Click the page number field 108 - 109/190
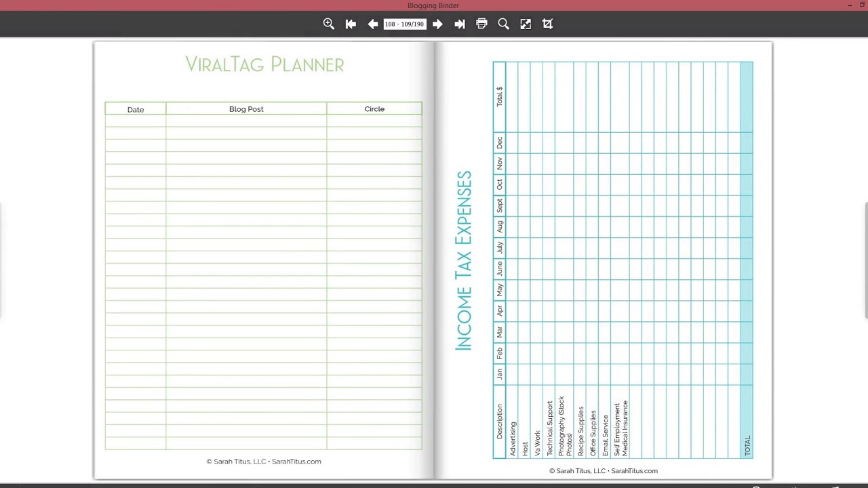Screen dimensions: 868x488 (405, 24)
